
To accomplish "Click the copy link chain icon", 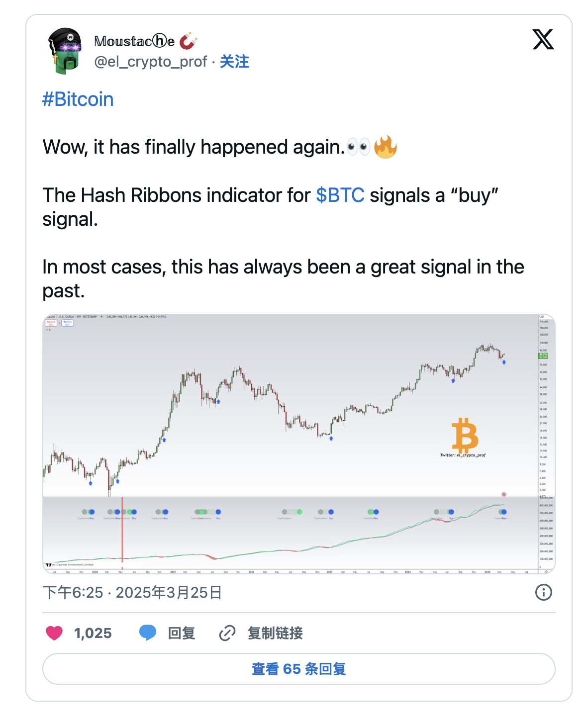I will pos(227,633).
